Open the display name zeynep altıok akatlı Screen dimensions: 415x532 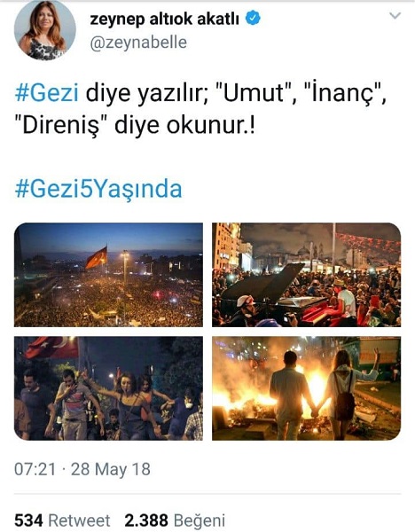(164, 19)
